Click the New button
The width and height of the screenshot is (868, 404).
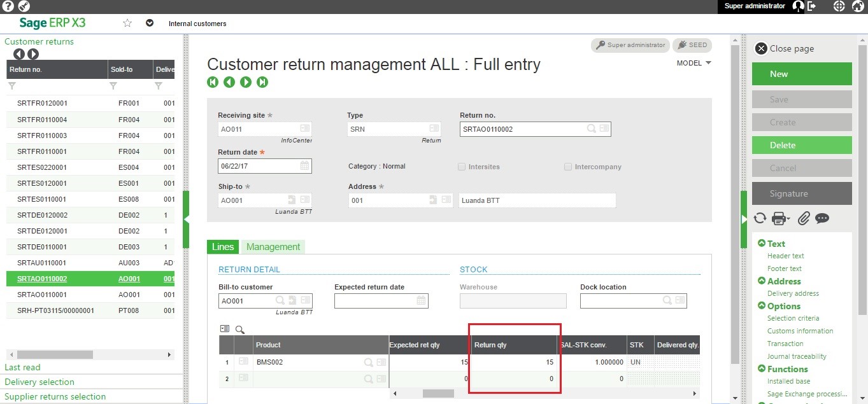[x=802, y=74]
